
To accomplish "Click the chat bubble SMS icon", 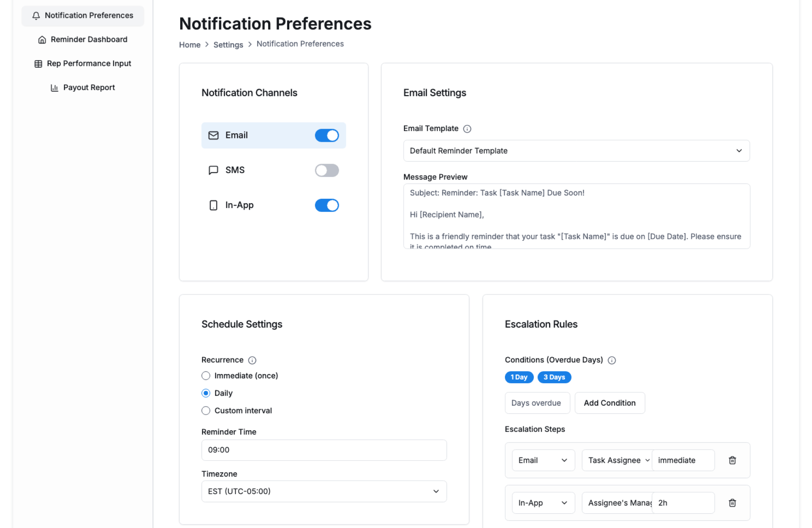I will (214, 170).
